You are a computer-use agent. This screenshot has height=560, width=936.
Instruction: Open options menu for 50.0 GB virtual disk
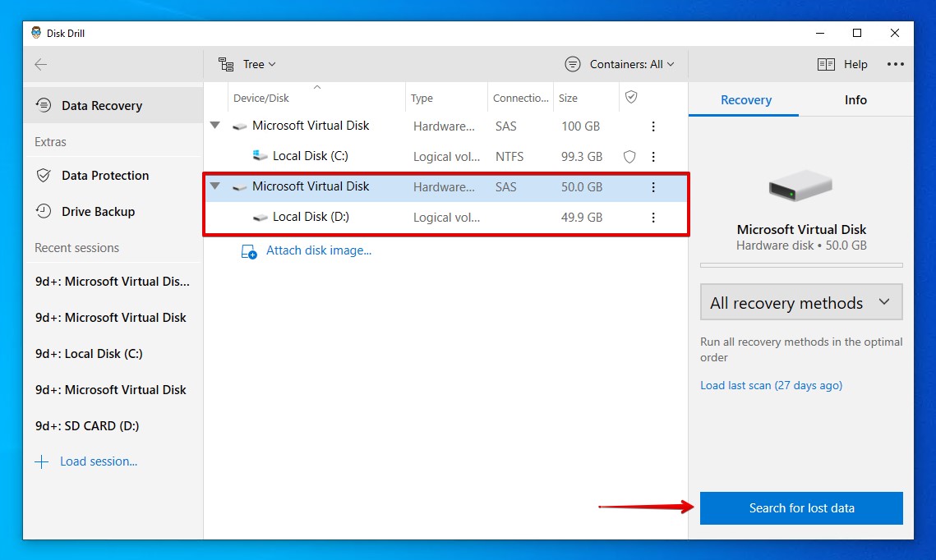click(653, 187)
